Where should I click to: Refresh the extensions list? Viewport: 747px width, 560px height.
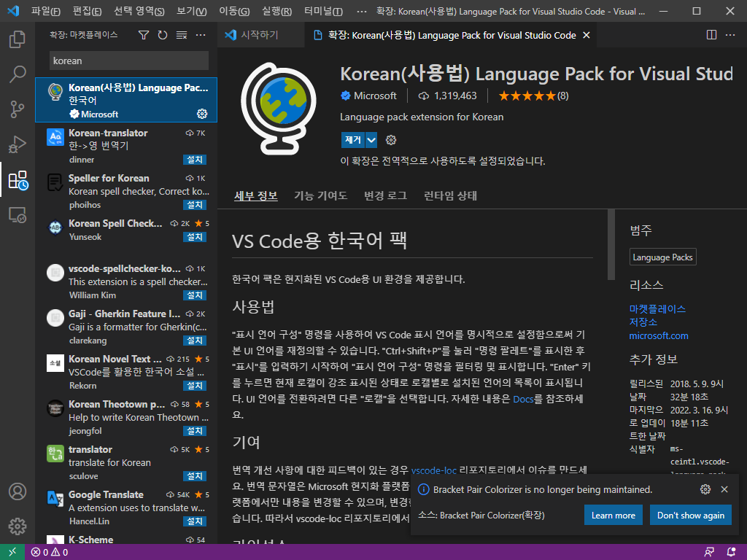click(x=163, y=35)
